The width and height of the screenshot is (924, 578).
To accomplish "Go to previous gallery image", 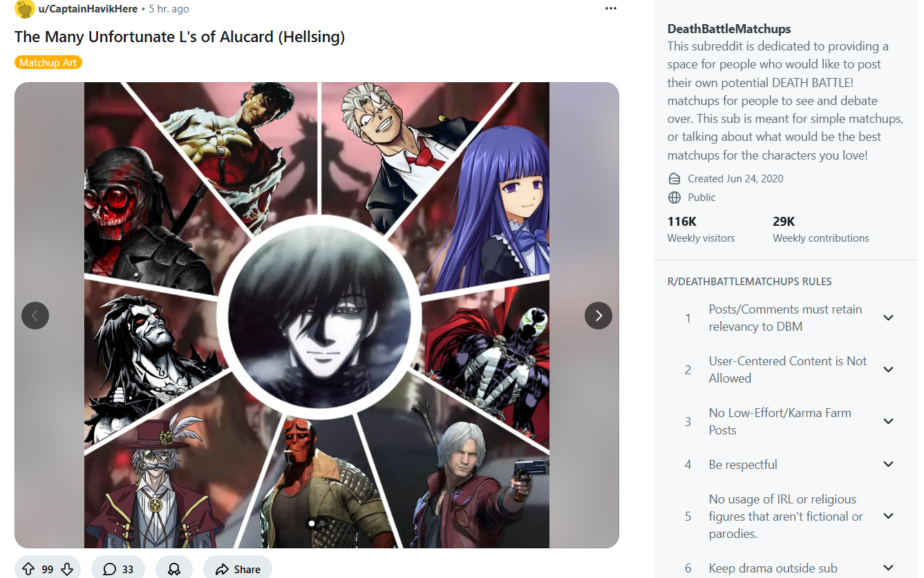I will (35, 316).
